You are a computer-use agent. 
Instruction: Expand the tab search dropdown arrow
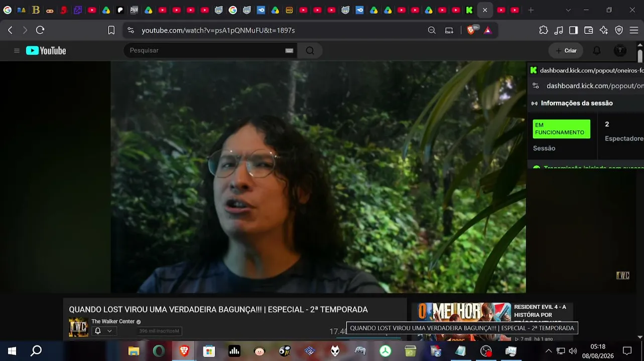click(x=568, y=10)
